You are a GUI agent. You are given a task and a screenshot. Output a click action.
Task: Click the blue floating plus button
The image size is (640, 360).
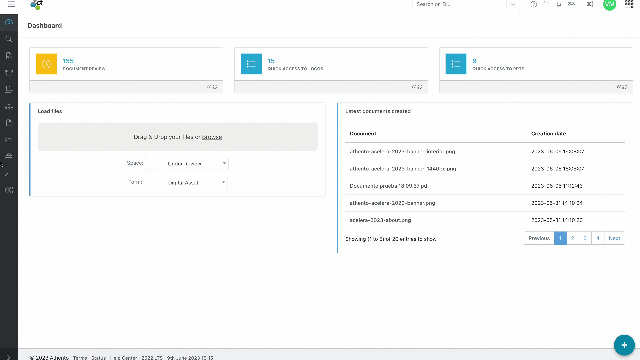coord(624,345)
